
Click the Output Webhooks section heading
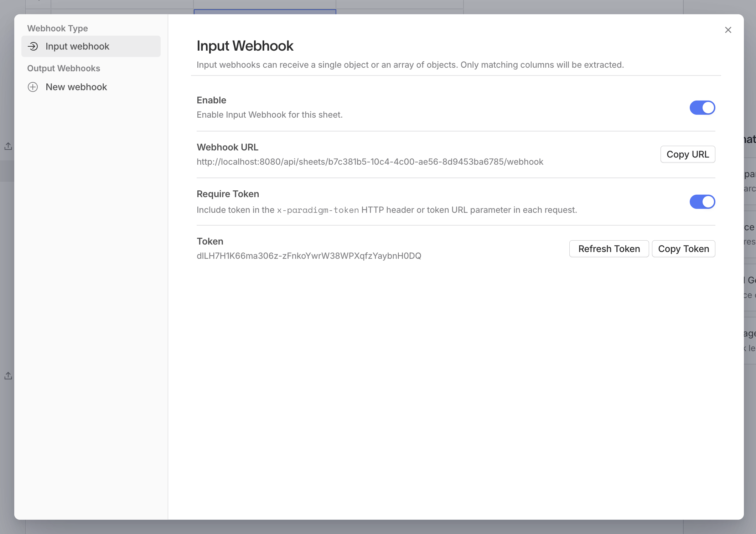tap(63, 68)
